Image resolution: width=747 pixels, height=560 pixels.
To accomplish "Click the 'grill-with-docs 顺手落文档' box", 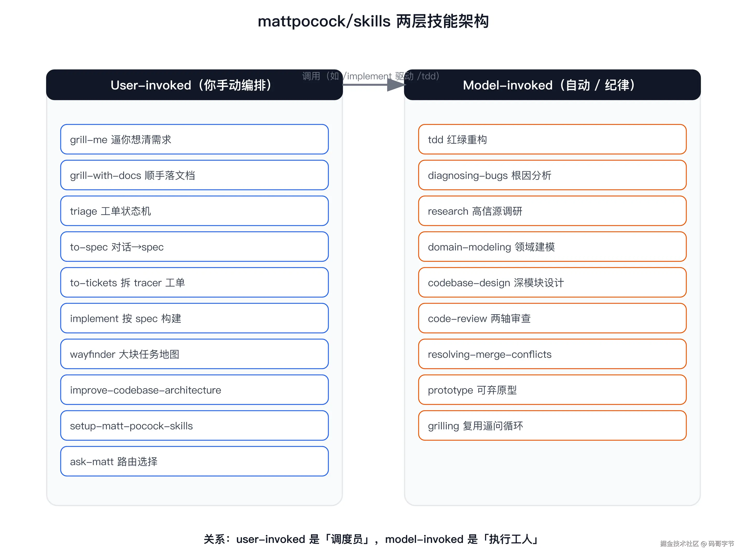I will click(x=195, y=175).
